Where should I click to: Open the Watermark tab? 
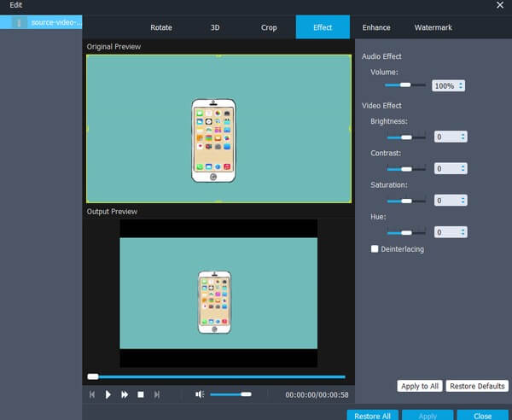[x=433, y=27]
